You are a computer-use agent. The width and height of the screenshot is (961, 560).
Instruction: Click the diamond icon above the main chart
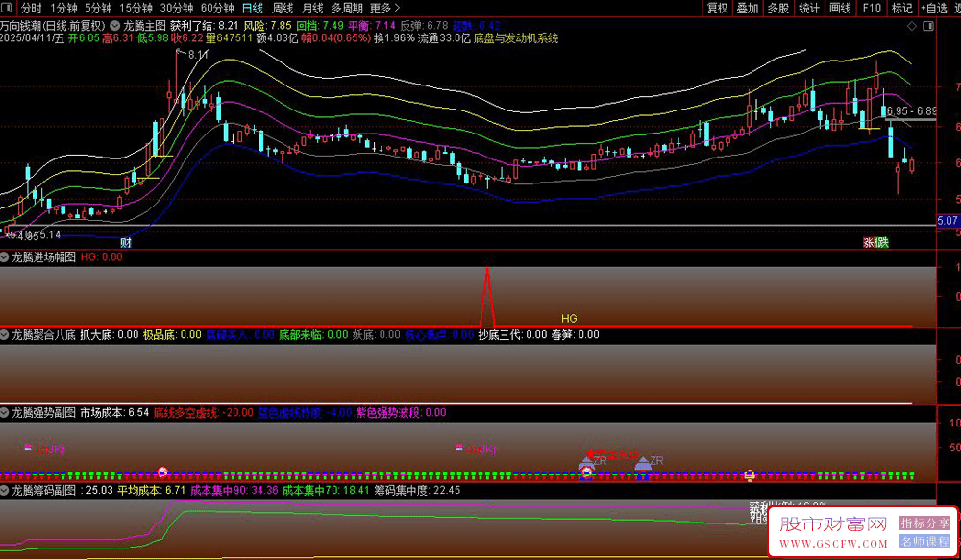coord(912,26)
